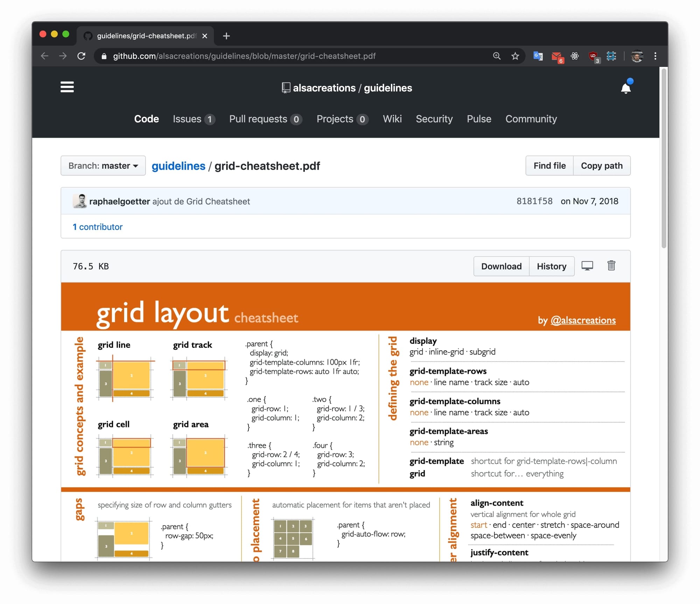
Task: Click the zoom magnifier icon in address bar
Action: coord(497,56)
